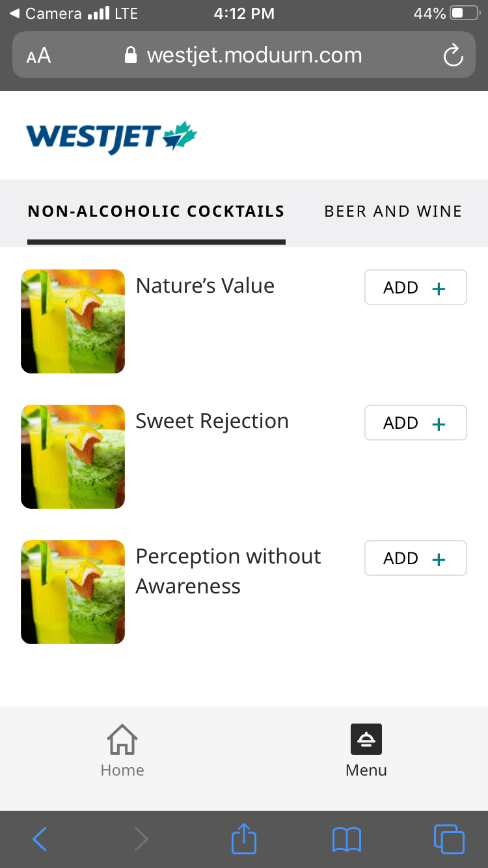This screenshot has width=488, height=868.
Task: Return to the Camera app via back indicator
Action: point(46,13)
